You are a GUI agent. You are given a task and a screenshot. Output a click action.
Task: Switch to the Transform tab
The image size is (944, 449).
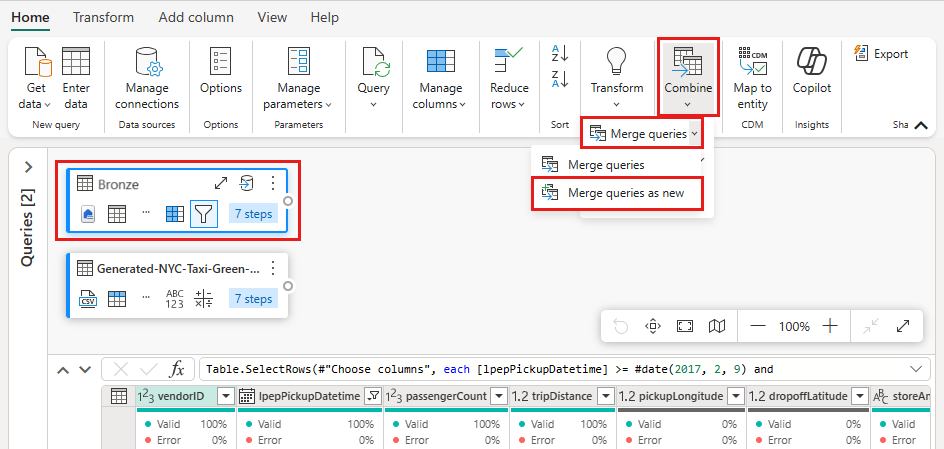[x=103, y=17]
